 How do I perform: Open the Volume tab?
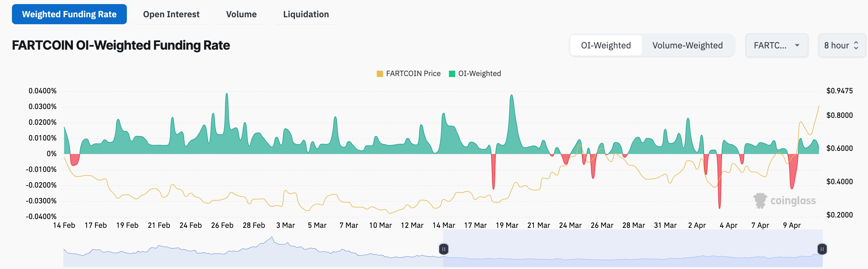point(241,14)
